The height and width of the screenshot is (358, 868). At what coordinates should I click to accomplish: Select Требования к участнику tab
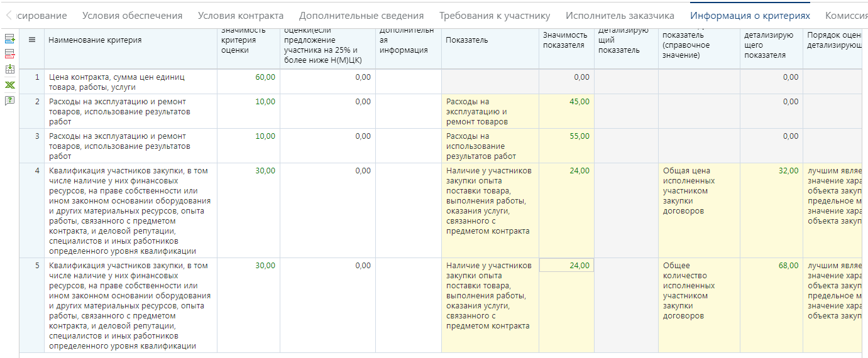495,16
